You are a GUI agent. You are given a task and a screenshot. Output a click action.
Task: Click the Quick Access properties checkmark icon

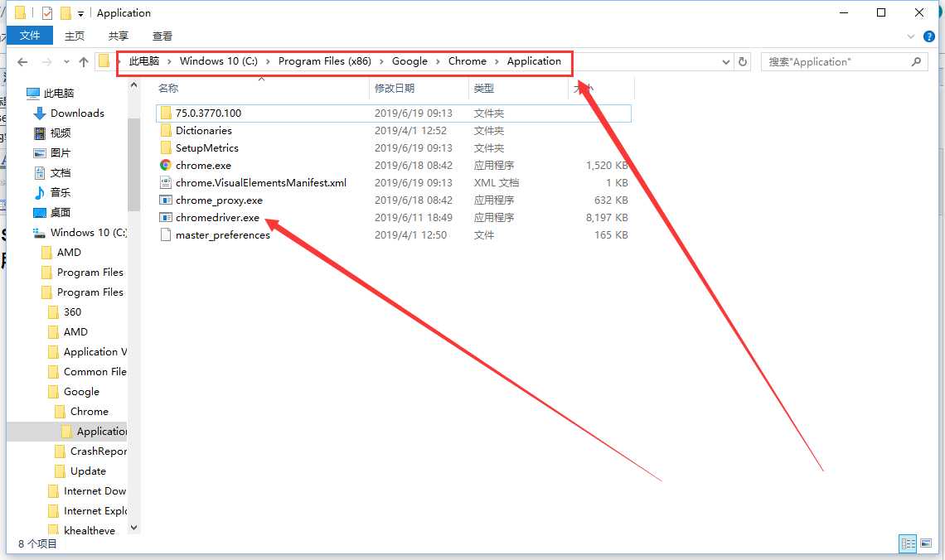point(47,12)
